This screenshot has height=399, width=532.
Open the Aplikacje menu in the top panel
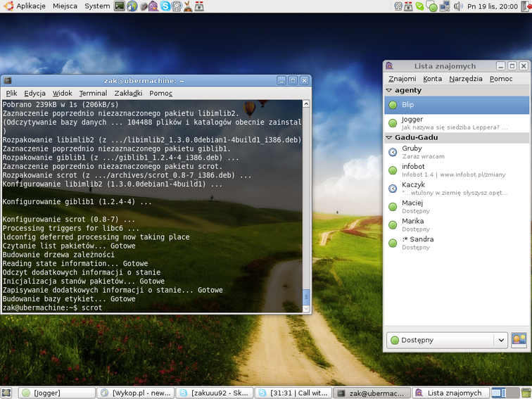coord(30,6)
